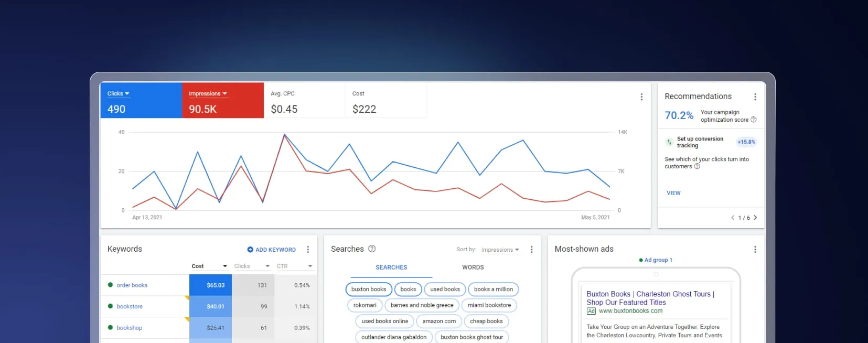Open the Clicks metric dropdown
Image resolution: width=868 pixels, height=343 pixels.
[118, 94]
